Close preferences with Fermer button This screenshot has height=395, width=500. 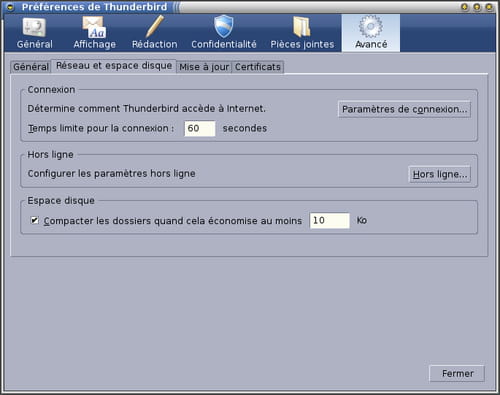click(457, 374)
